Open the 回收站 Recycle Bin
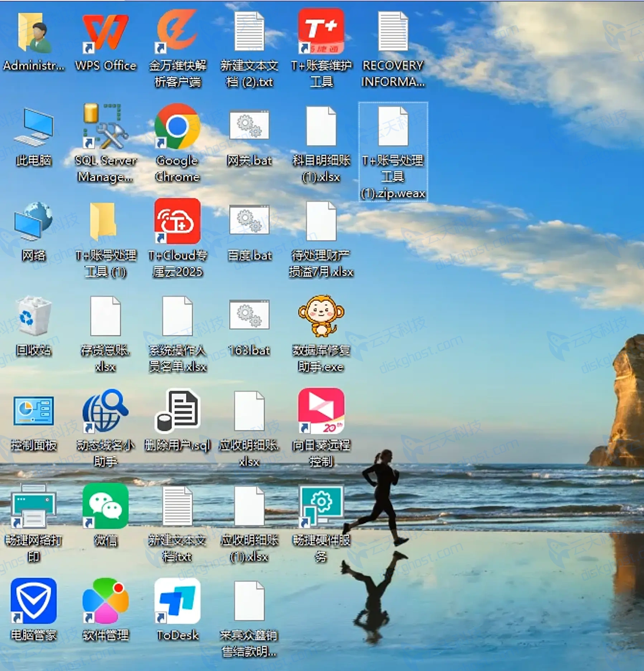Viewport: 644px width, 671px height. pos(34,315)
